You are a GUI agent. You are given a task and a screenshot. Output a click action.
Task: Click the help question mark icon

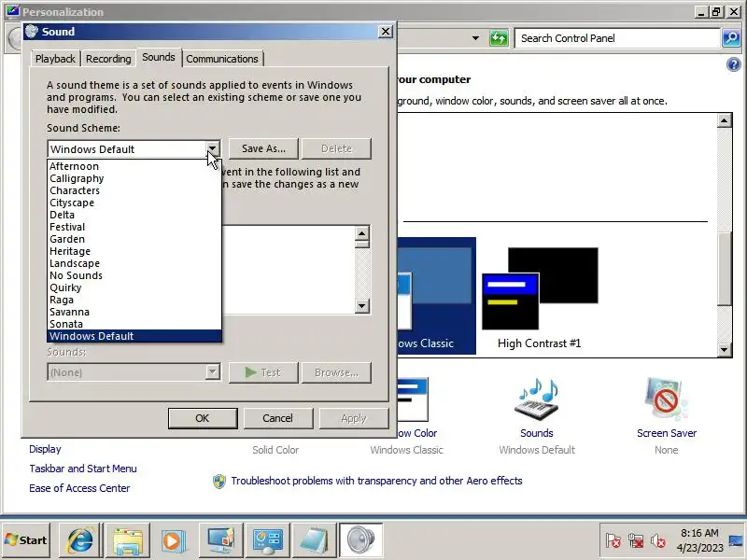(734, 64)
